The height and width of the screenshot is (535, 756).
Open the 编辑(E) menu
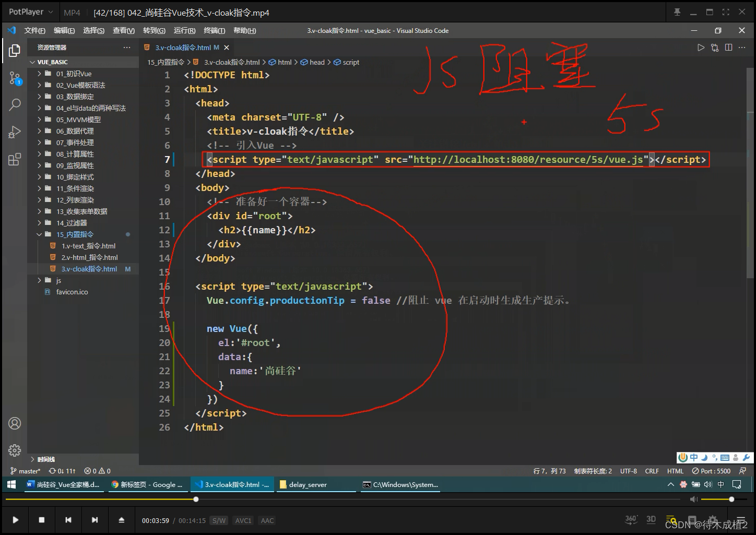pos(64,31)
